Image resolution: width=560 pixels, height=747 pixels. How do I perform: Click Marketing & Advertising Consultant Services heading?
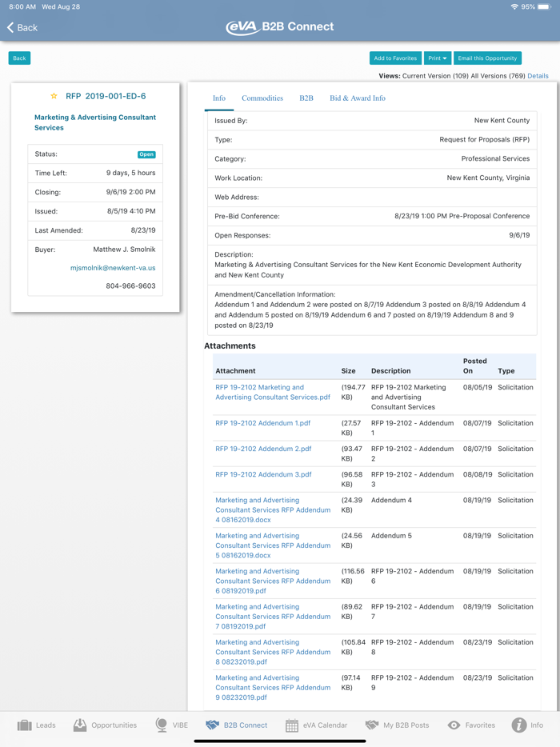(95, 122)
